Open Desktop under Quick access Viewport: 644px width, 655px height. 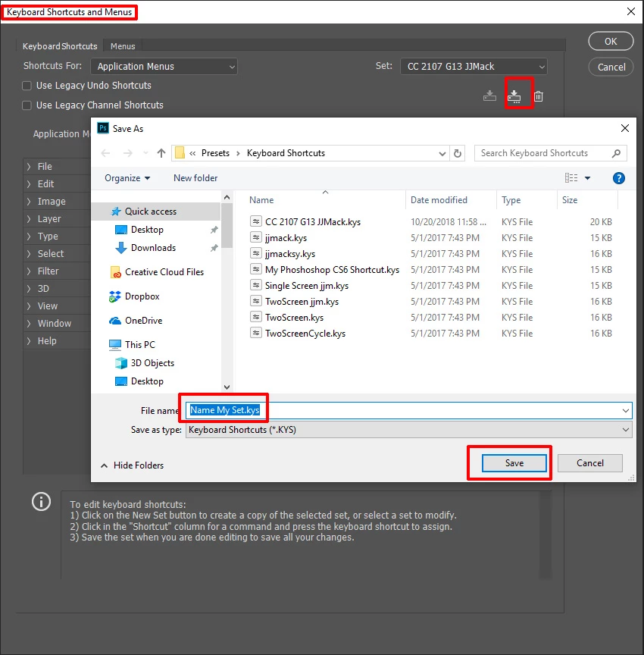click(147, 230)
